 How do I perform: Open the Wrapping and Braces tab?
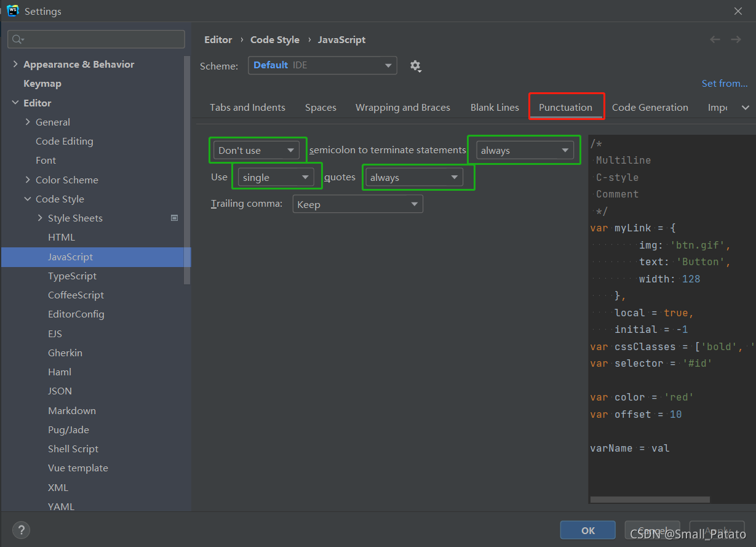tap(403, 107)
